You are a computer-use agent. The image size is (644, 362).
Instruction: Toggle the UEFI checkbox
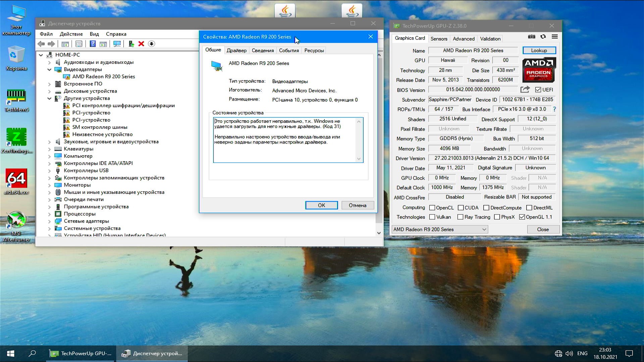point(538,90)
